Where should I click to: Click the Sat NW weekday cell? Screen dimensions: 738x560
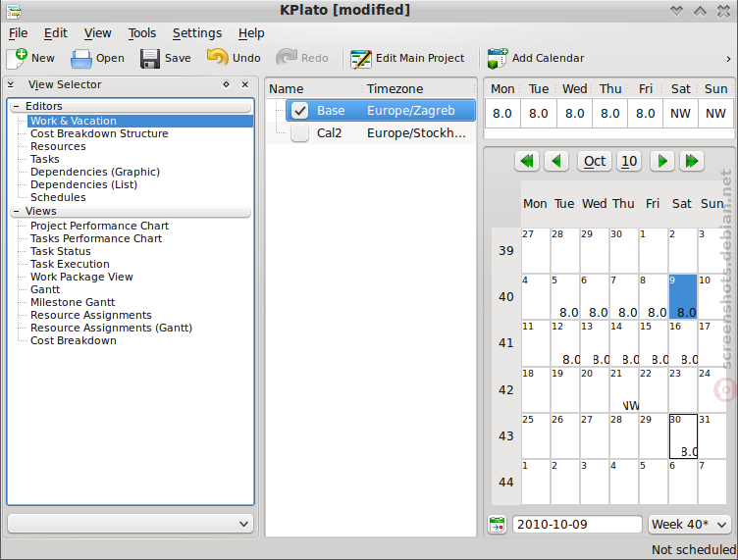tap(680, 114)
